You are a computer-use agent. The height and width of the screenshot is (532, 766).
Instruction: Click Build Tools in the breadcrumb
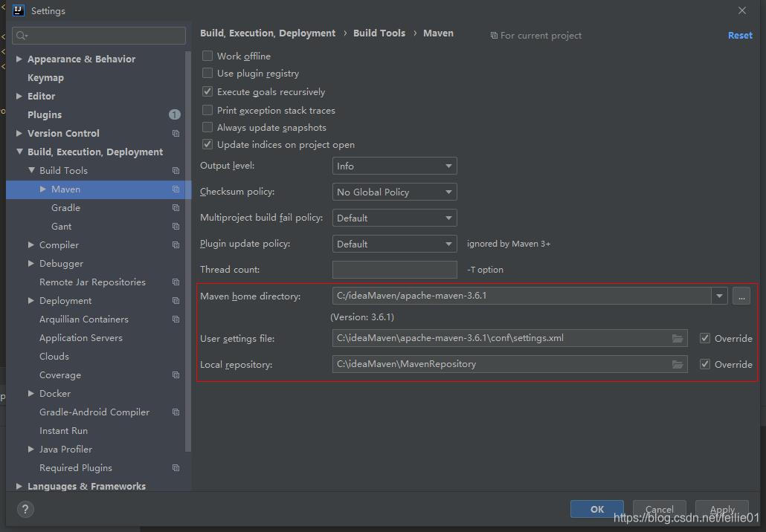point(379,33)
